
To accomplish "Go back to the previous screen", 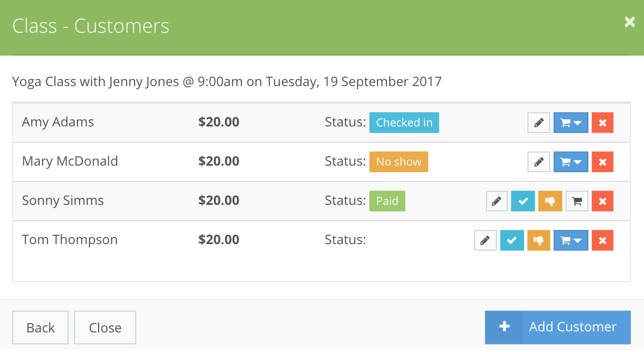I will 40,327.
